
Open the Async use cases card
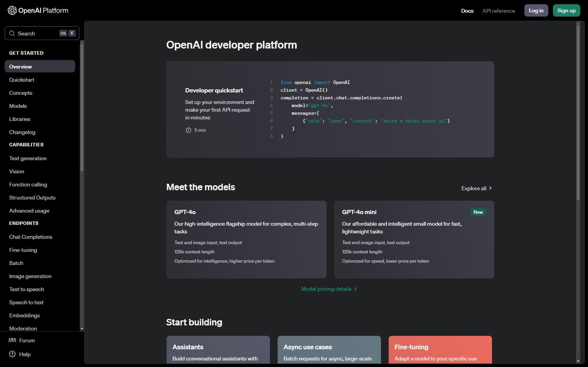click(x=329, y=350)
